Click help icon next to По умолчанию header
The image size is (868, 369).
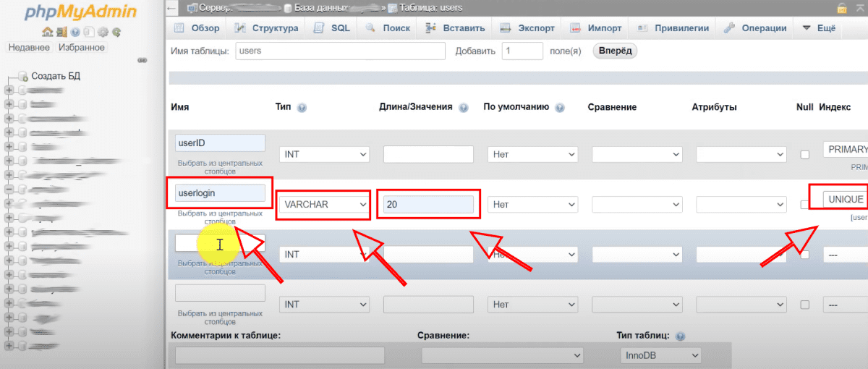pyautogui.click(x=559, y=107)
